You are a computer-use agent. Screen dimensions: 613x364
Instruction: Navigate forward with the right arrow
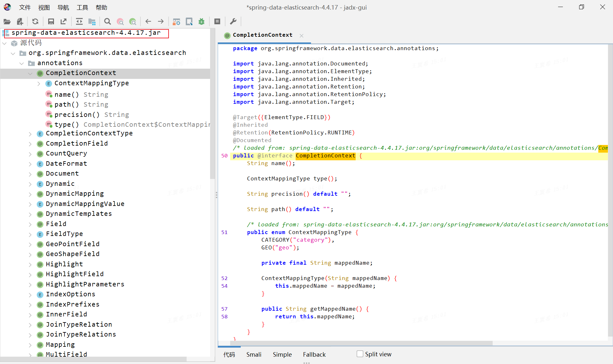tap(161, 21)
